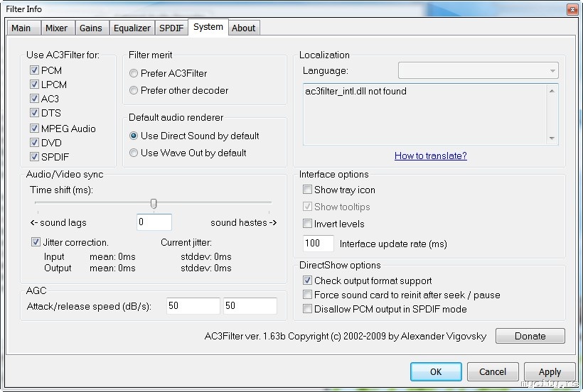Toggle Jitter correction checkbox
Screen dimensions: 583x392
point(36,242)
